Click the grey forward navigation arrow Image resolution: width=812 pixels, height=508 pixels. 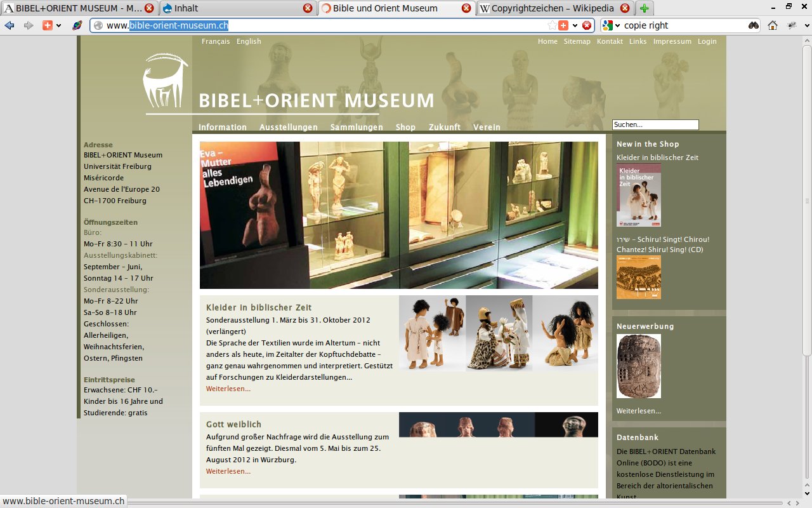(29, 25)
